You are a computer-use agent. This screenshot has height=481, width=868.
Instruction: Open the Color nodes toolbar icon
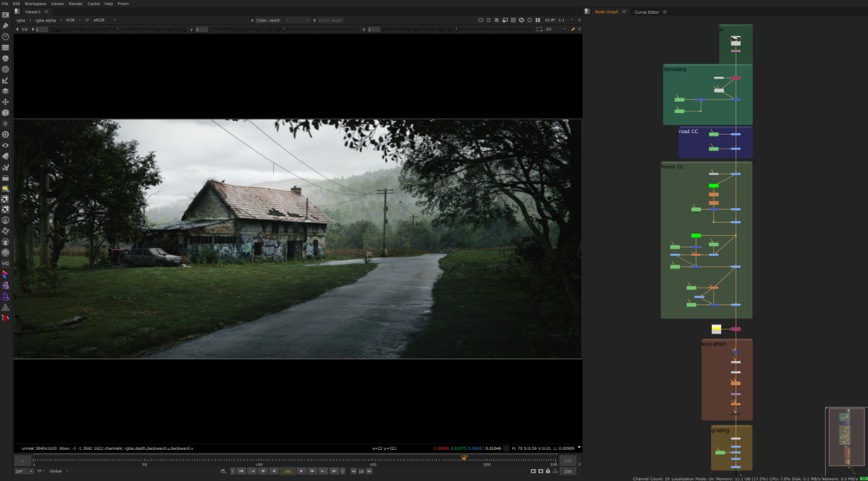(x=5, y=58)
